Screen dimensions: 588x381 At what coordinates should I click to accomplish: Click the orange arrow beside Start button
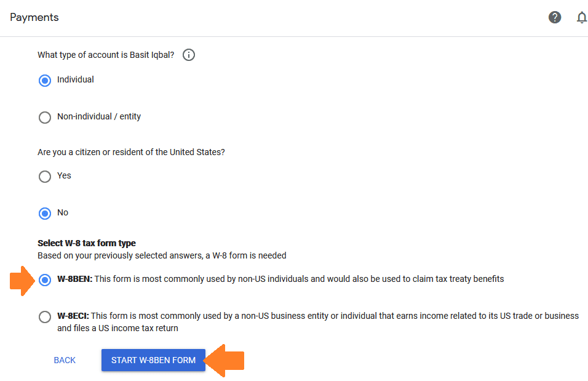(x=224, y=360)
